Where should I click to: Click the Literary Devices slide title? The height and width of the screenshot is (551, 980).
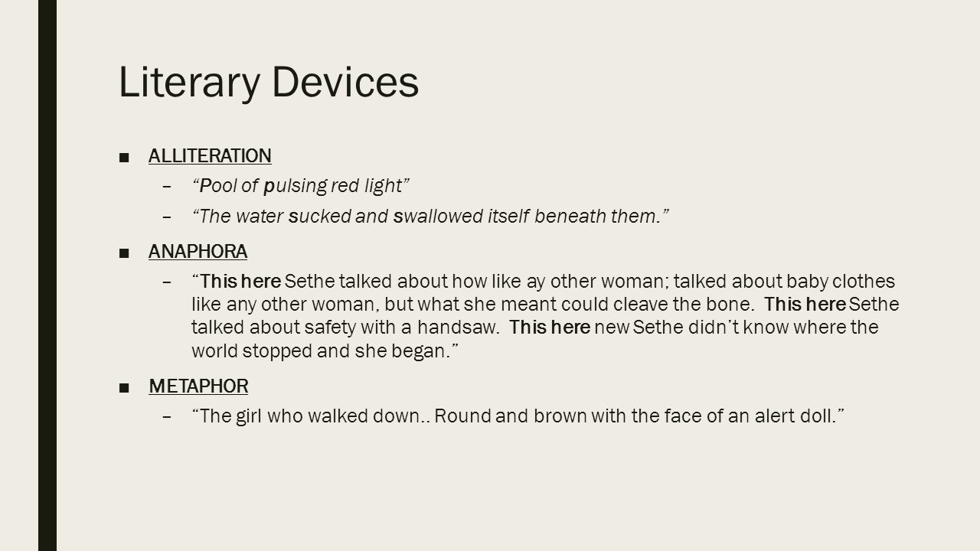[x=269, y=83]
